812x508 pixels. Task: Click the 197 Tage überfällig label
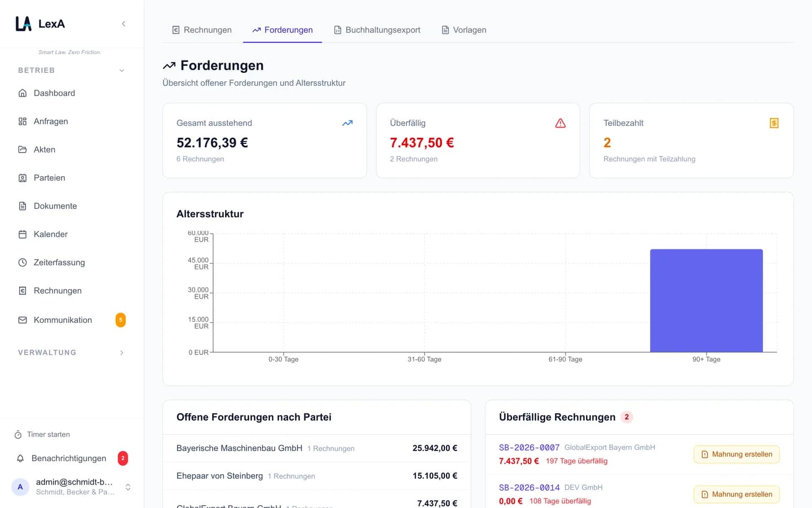point(577,461)
